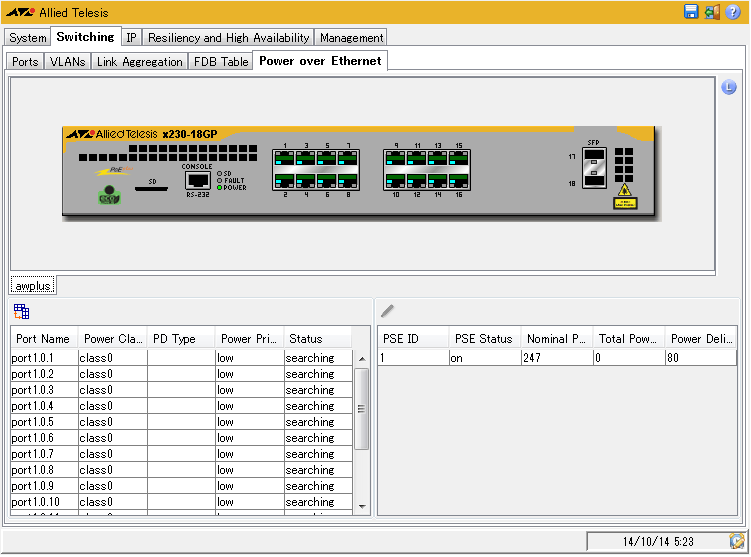Select the port1.0.5 row
751x557 pixels.
pos(182,422)
